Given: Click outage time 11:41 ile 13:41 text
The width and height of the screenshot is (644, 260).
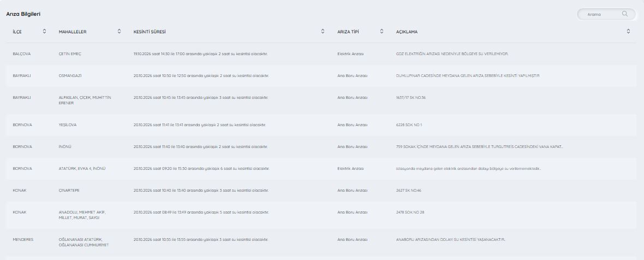Looking at the screenshot, I should (200, 125).
